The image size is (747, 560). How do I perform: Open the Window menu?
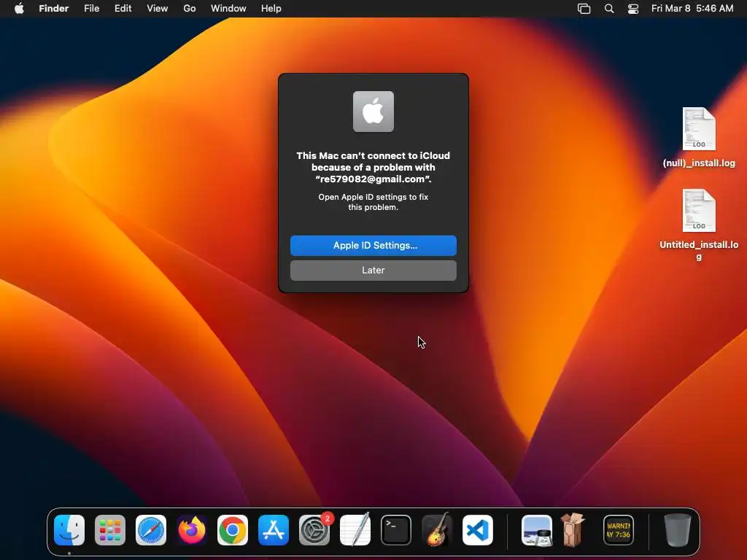pos(228,9)
